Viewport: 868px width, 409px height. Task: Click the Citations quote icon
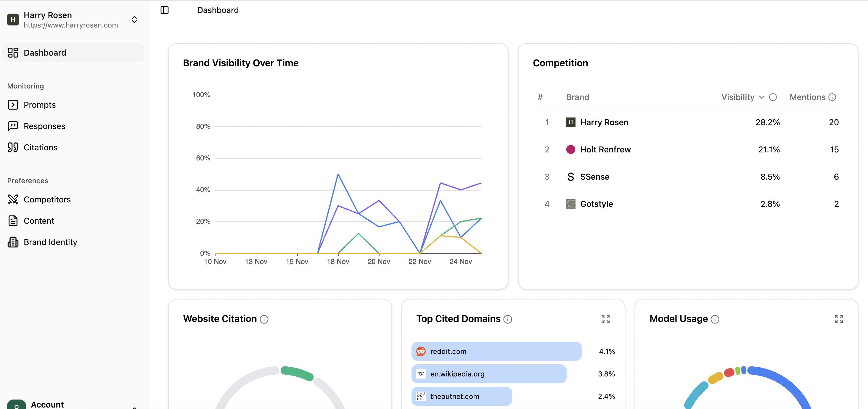tap(13, 147)
